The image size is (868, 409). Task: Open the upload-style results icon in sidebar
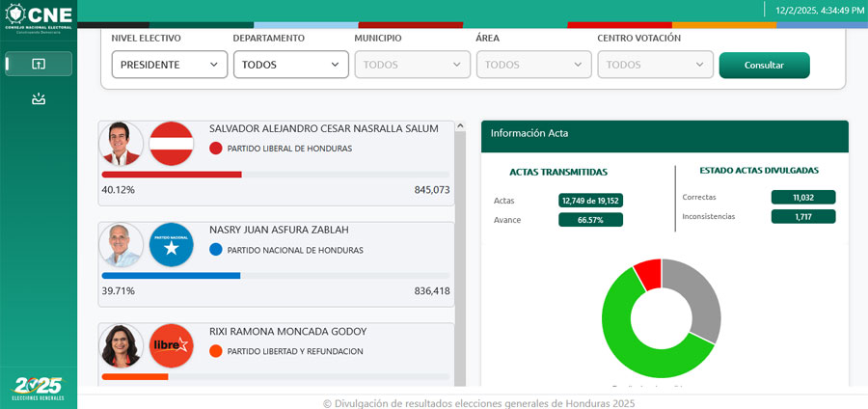[x=39, y=64]
